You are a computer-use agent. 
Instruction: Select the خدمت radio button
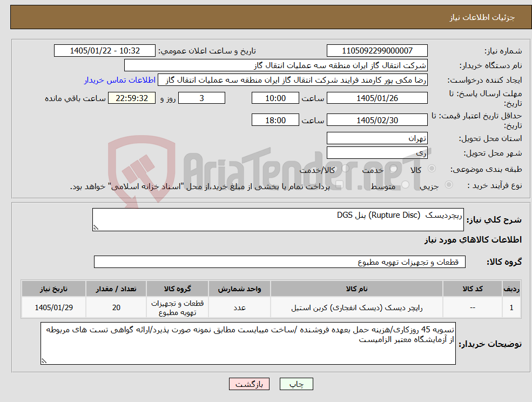(394, 169)
